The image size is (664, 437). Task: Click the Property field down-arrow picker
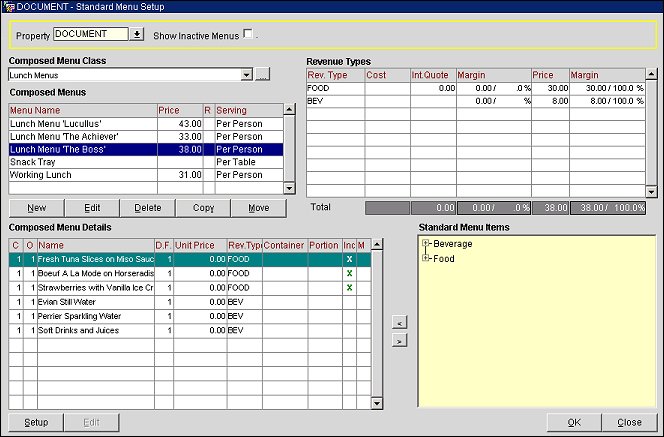pyautogui.click(x=137, y=34)
